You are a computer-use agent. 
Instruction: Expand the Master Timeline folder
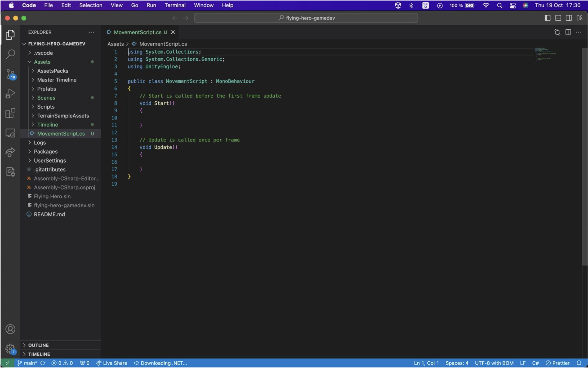pos(60,80)
